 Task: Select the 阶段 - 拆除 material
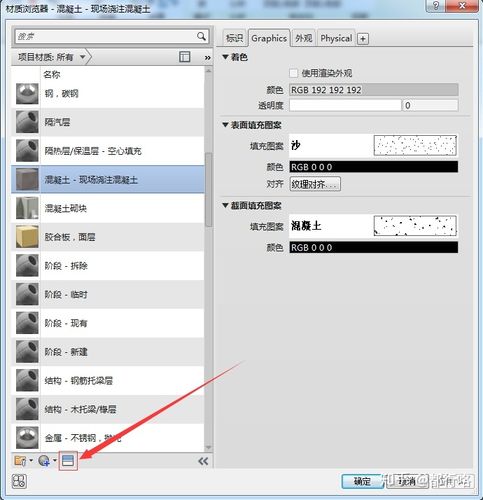pos(108,266)
